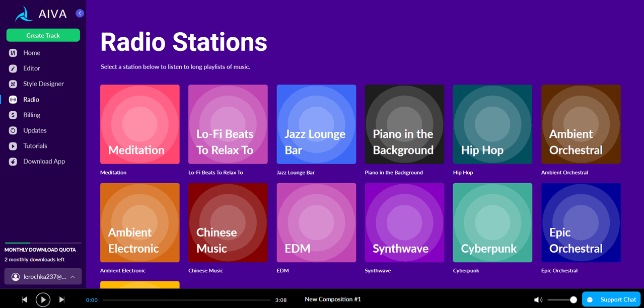
Task: Click the Download App icon
Action: 13,162
